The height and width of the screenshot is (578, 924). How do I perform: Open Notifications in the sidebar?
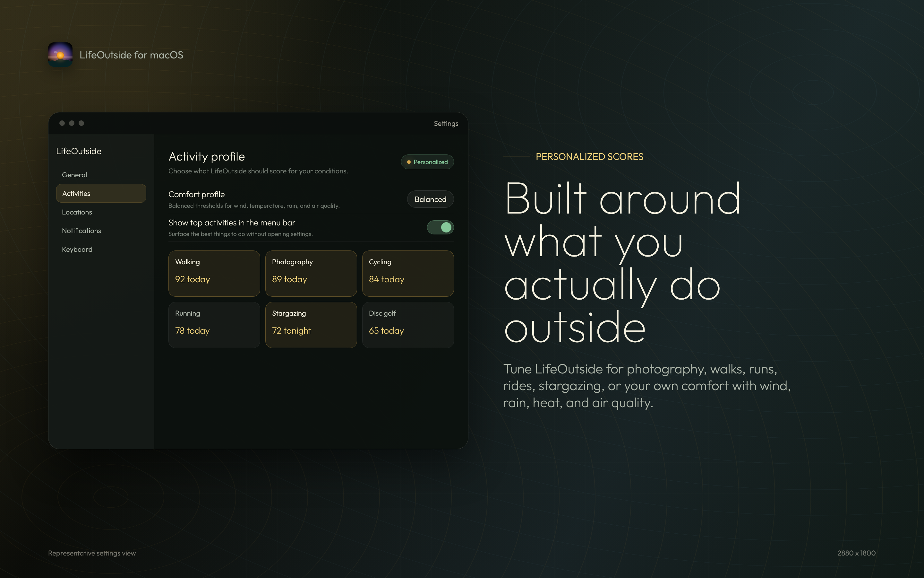(x=101, y=231)
